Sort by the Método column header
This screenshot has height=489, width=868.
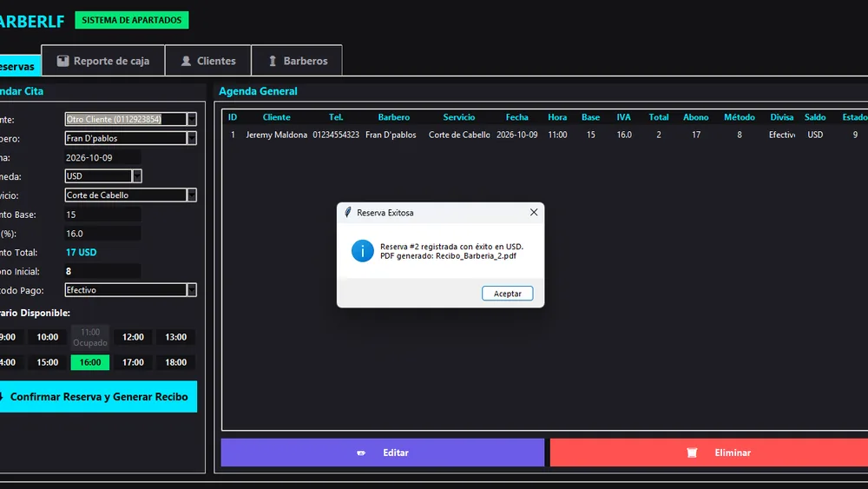point(740,117)
